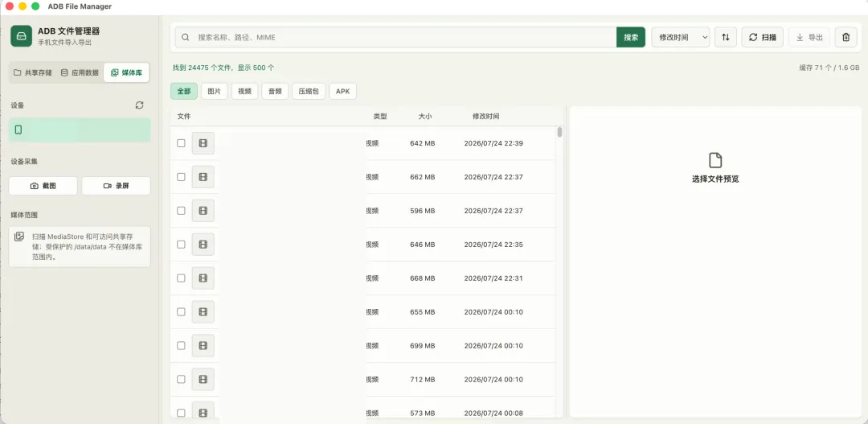Click the 导出 export button
This screenshot has width=868, height=424.
[809, 37]
